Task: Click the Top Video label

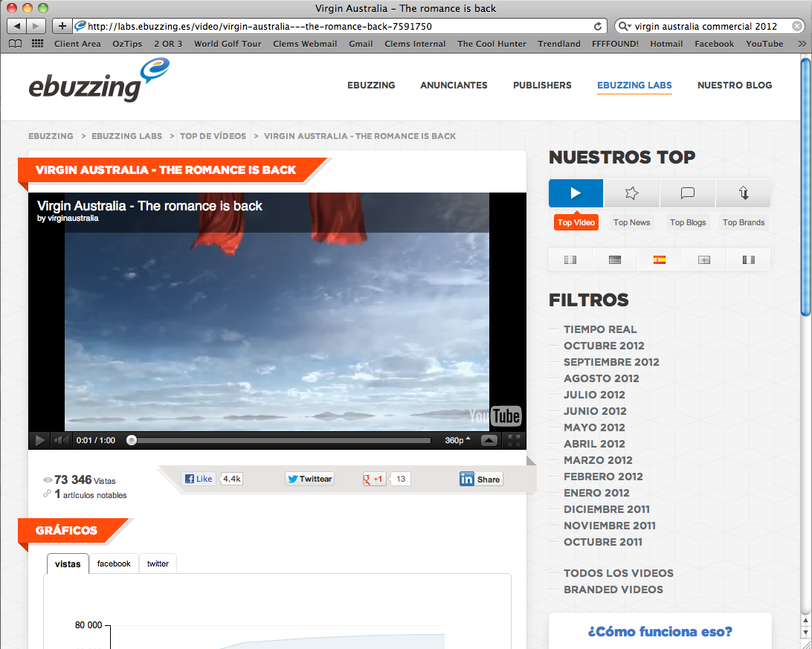Action: pyautogui.click(x=576, y=222)
